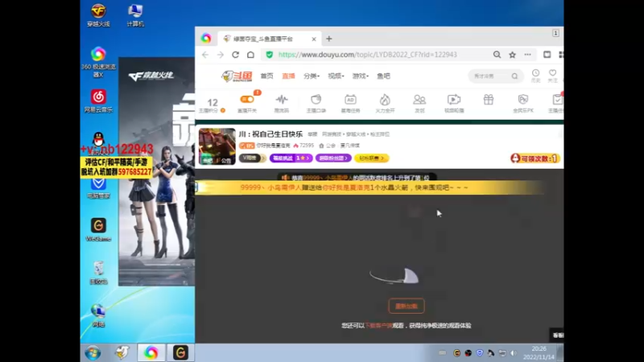Screen dimensions: 644x362
Task: Open the 计算机 desktop icon
Action: 135,15
